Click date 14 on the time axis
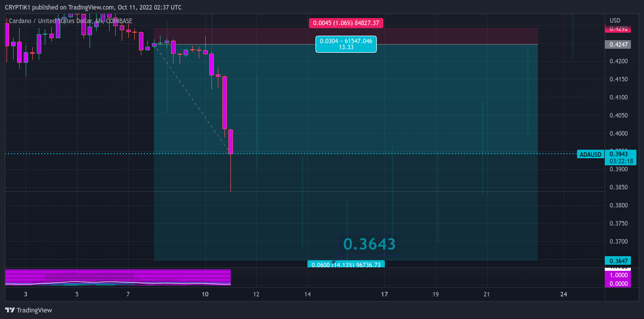This screenshot has height=319, width=644. [x=307, y=294]
